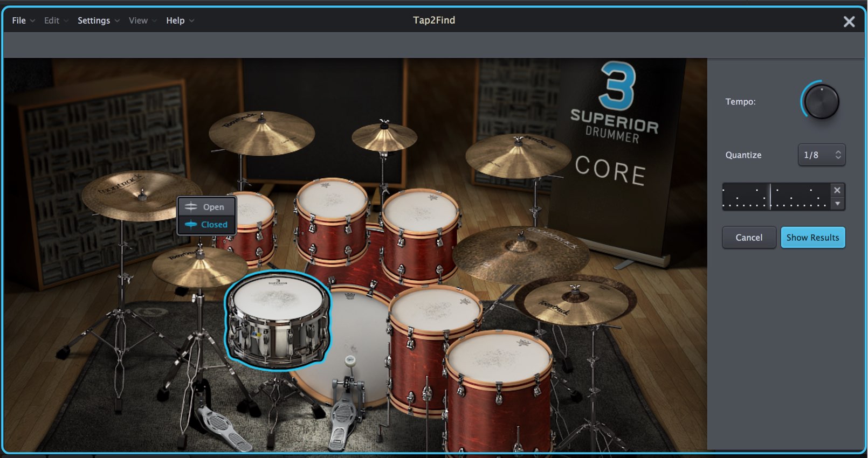Expand the rhythm pattern dropdown arrow
Screen dimensions: 868x458
837,204
